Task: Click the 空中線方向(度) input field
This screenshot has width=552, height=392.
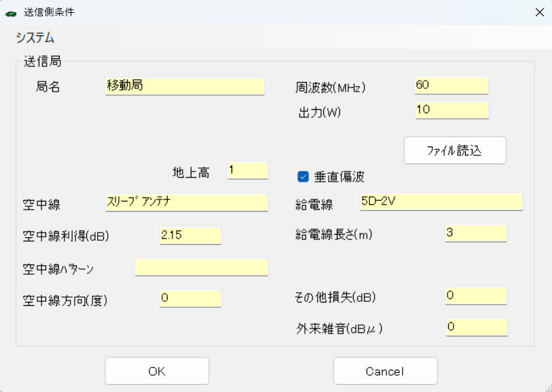Action: pos(190,298)
